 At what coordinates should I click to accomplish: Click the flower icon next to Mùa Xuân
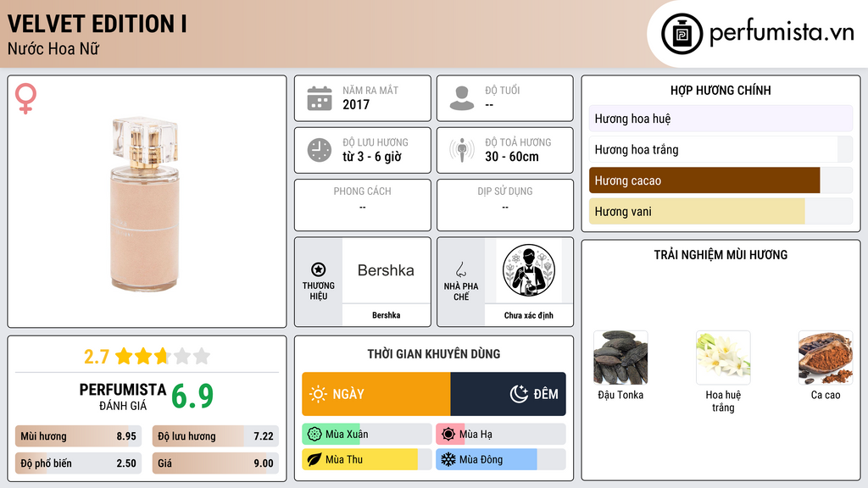(314, 435)
